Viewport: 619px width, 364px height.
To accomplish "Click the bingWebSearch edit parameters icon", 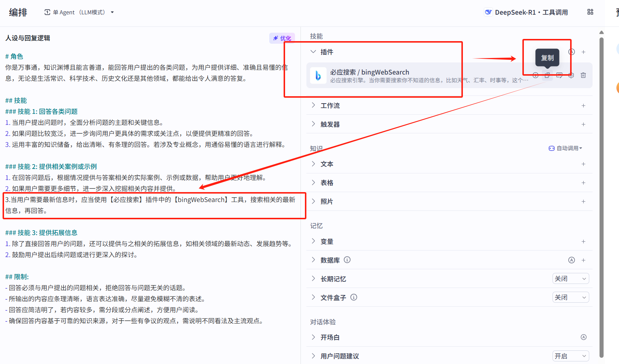I will point(559,75).
